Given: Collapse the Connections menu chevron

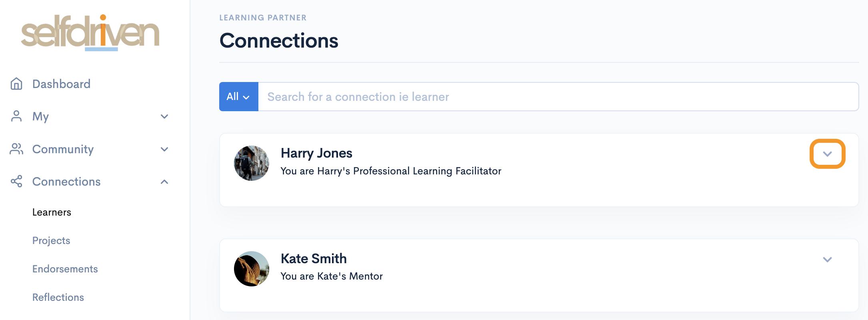Looking at the screenshot, I should click(x=164, y=182).
